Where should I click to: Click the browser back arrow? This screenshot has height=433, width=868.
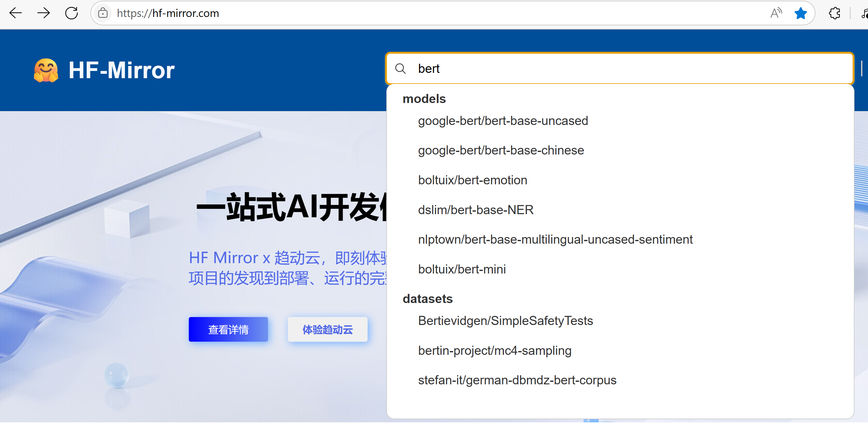coord(15,13)
